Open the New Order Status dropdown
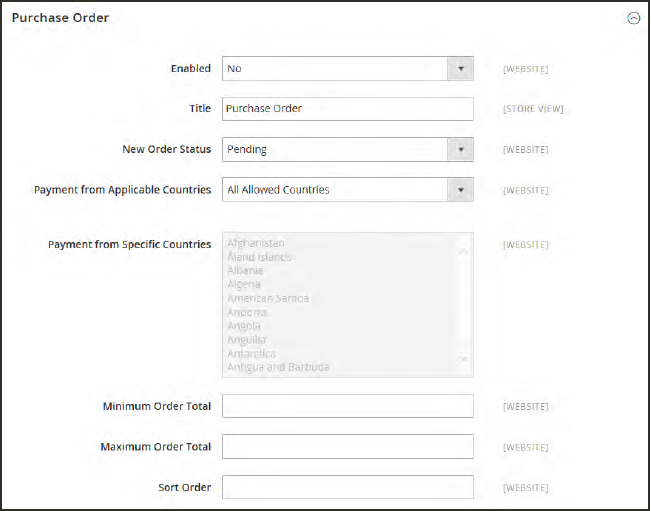 point(347,150)
